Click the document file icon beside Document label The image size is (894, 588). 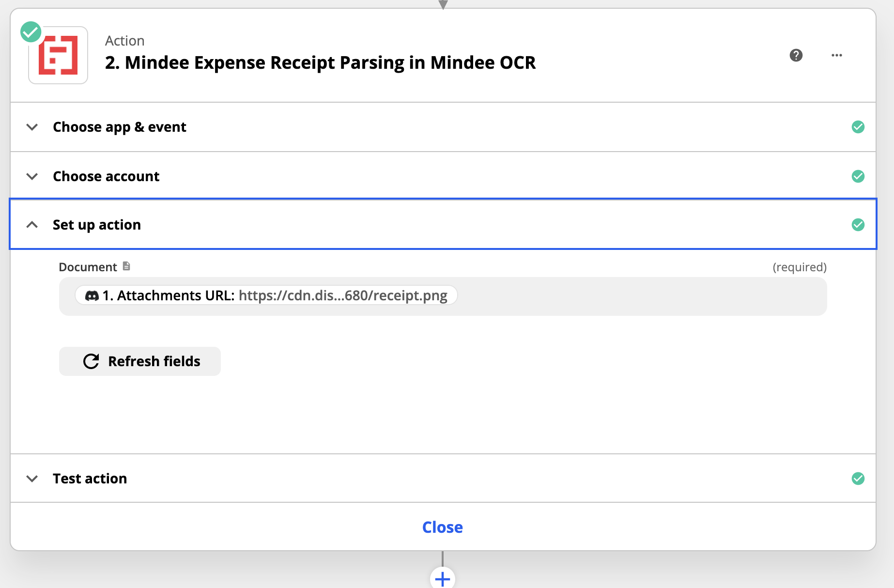point(126,266)
